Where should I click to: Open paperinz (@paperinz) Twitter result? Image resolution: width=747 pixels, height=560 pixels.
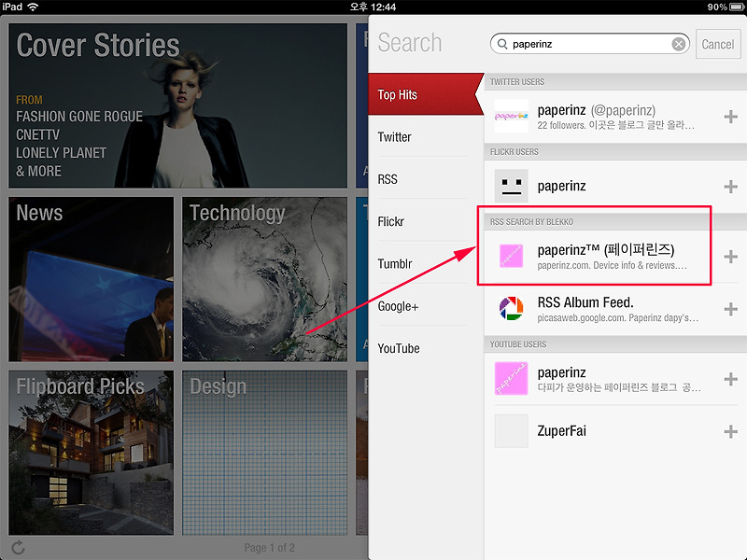pos(615,117)
